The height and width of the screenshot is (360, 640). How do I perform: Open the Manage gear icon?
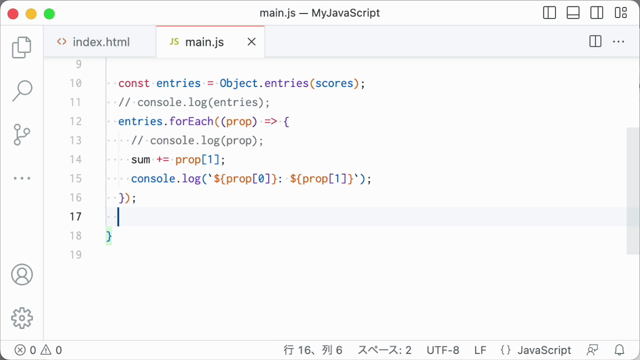(x=22, y=318)
